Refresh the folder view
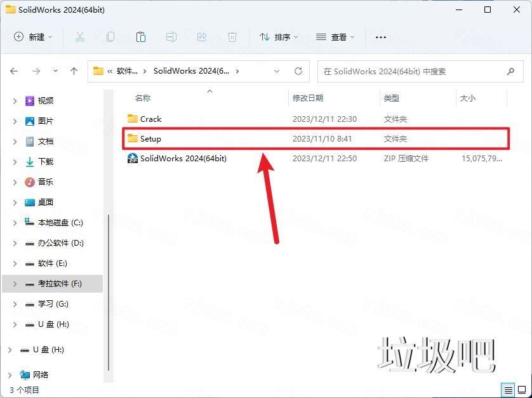This screenshot has height=398, width=532. coord(298,71)
